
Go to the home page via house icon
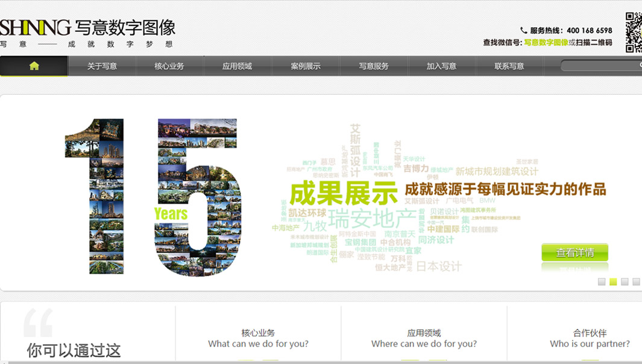(x=34, y=66)
